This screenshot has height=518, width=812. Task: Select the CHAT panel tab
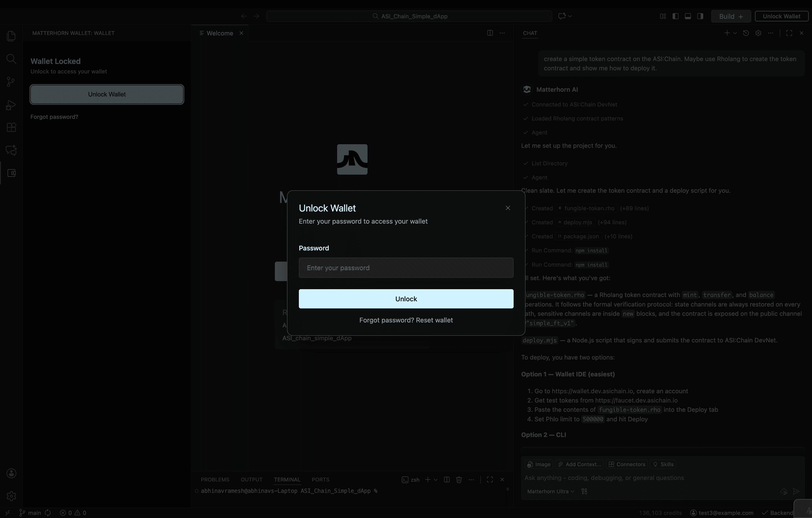coord(530,33)
